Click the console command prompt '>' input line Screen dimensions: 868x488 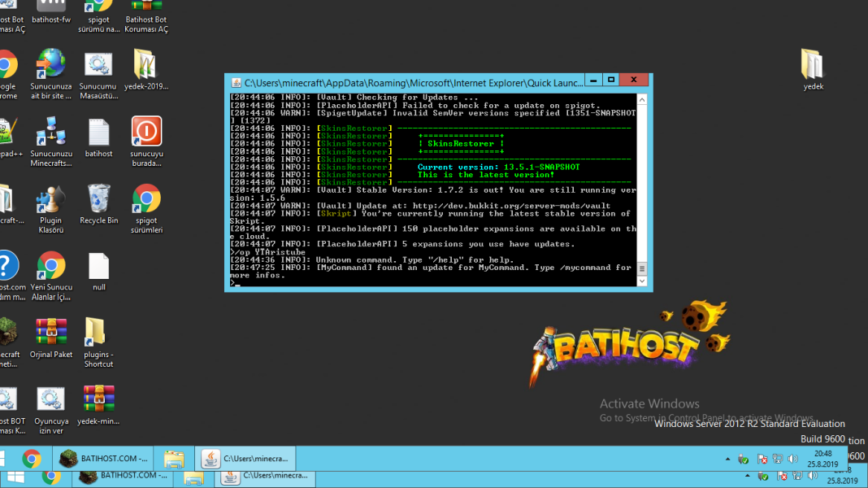433,282
